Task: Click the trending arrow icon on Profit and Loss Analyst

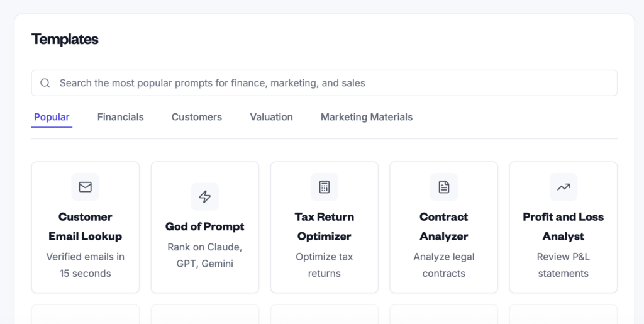Action: click(563, 187)
